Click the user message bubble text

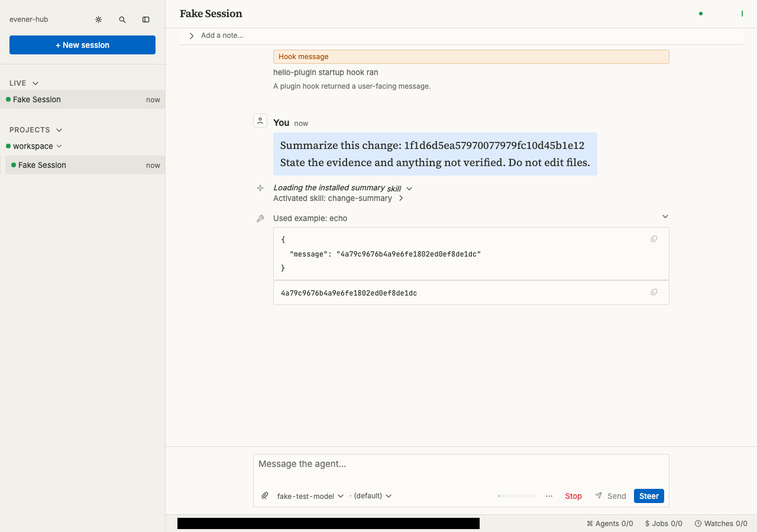pyautogui.click(x=435, y=154)
